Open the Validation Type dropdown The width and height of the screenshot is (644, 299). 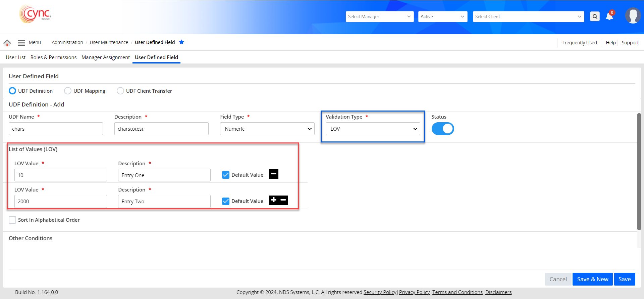coord(373,129)
